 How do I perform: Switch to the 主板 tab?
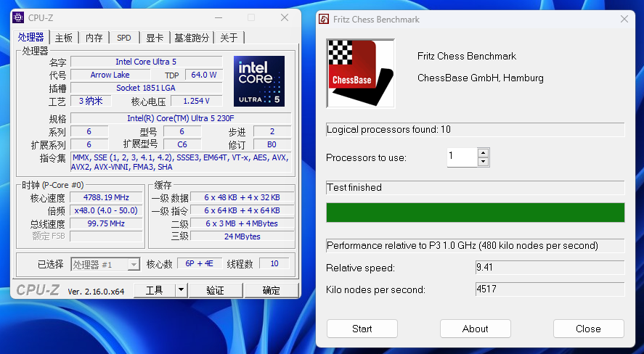[64, 38]
